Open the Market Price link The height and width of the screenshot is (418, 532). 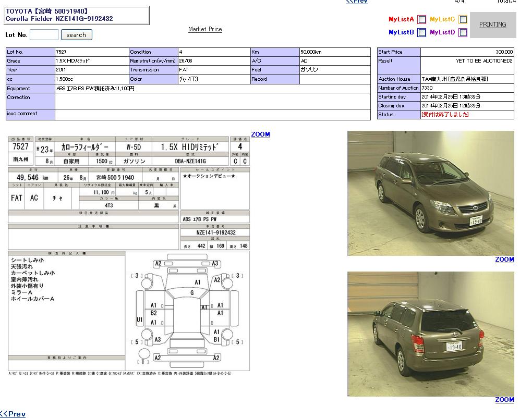pos(205,29)
